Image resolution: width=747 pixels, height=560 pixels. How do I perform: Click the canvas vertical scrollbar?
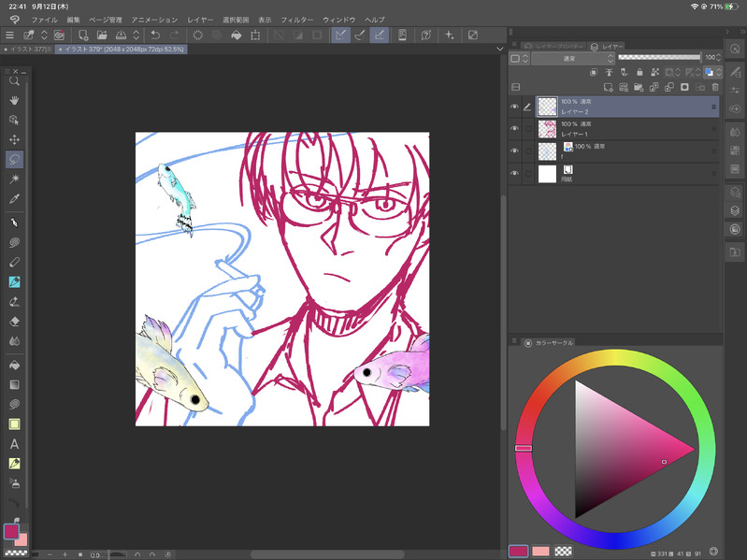click(503, 312)
